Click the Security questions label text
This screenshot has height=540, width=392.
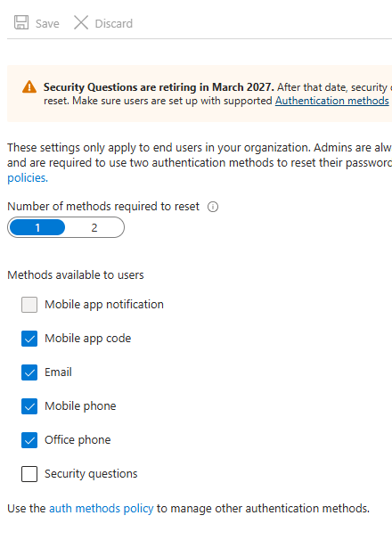[x=91, y=474]
